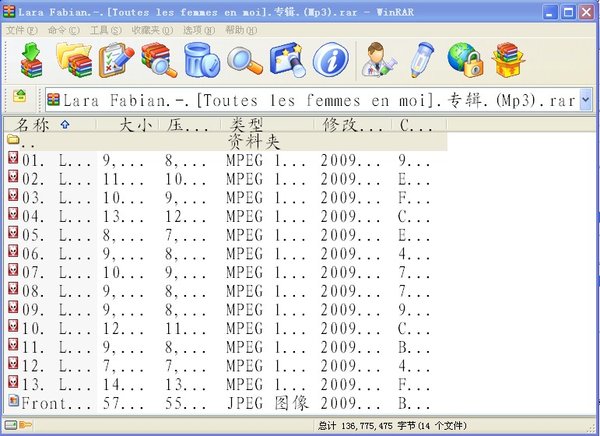Select the file row '03. L...'
The image size is (600, 436).
(x=226, y=198)
